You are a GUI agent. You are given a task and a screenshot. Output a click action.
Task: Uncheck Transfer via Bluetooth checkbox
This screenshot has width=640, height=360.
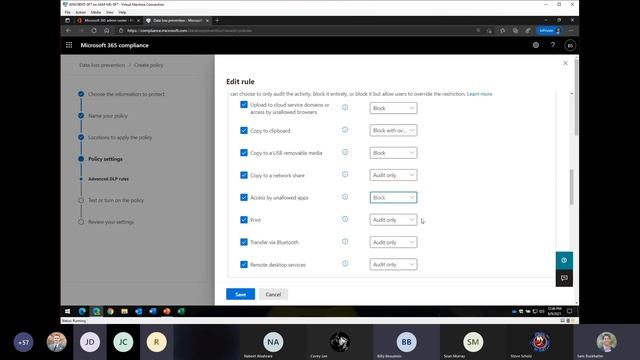tap(244, 242)
